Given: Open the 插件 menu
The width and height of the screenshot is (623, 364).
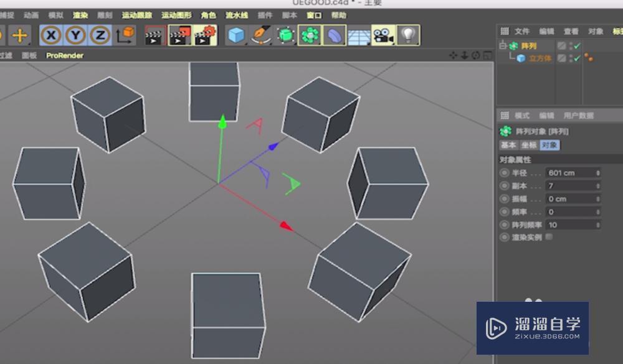Looking at the screenshot, I should click(265, 15).
